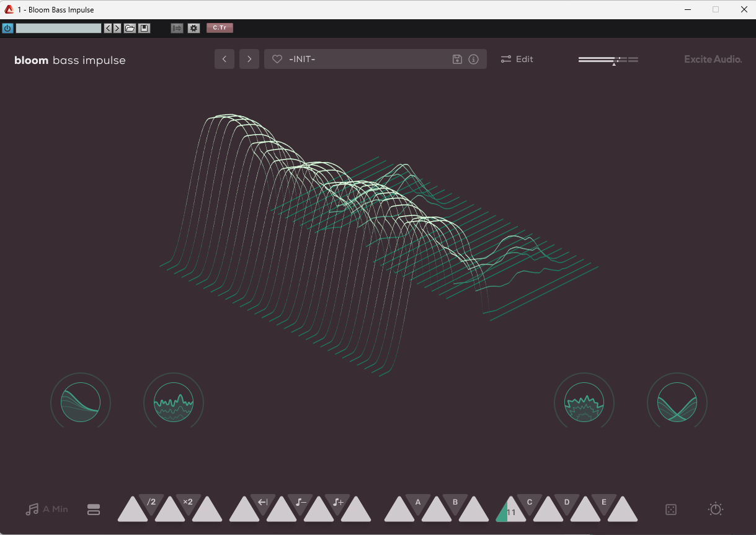Minimize the Bloom Bass Impulse window
Viewport: 756px width, 535px height.
(x=687, y=9)
